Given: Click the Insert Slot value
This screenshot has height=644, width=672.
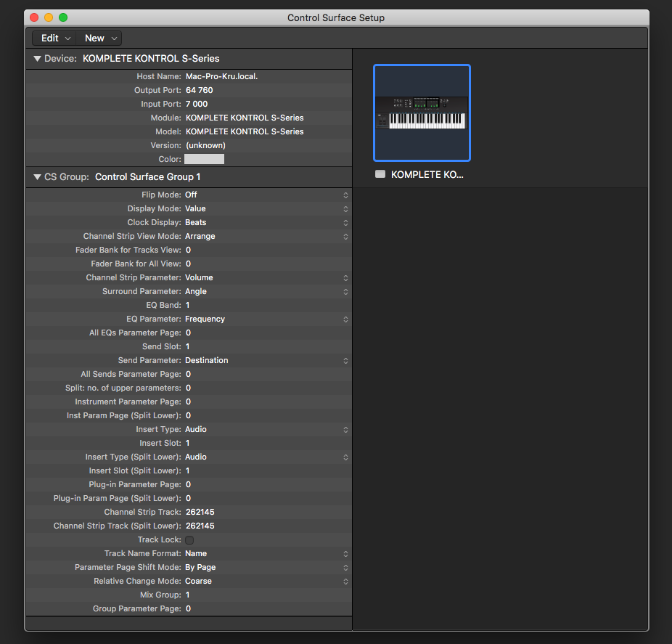Looking at the screenshot, I should click(188, 443).
